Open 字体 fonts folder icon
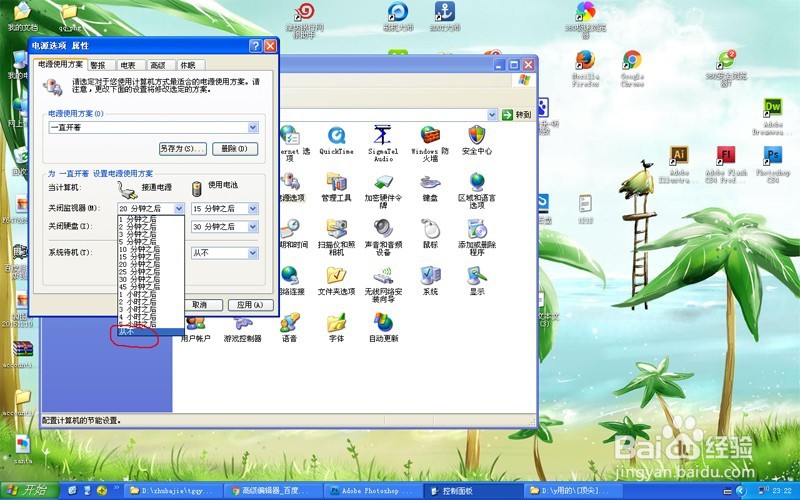This screenshot has height=500, width=800. (336, 328)
